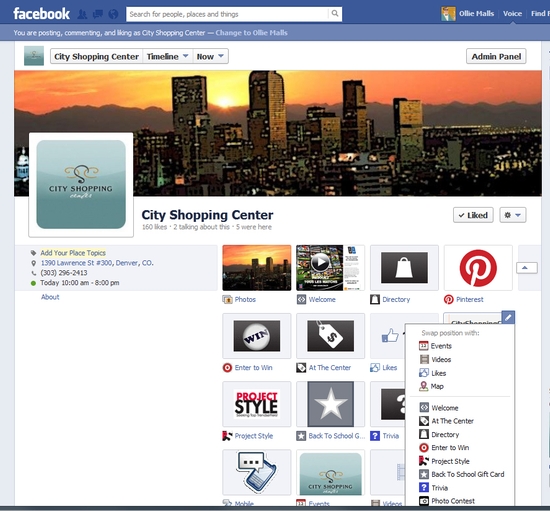
Task: Click the Ollie Malls name link
Action: 476,14
